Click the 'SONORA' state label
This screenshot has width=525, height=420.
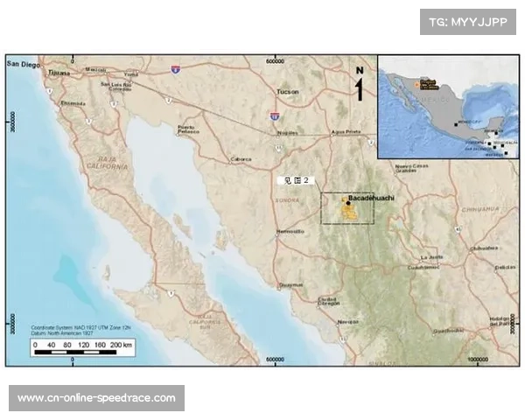(x=287, y=200)
